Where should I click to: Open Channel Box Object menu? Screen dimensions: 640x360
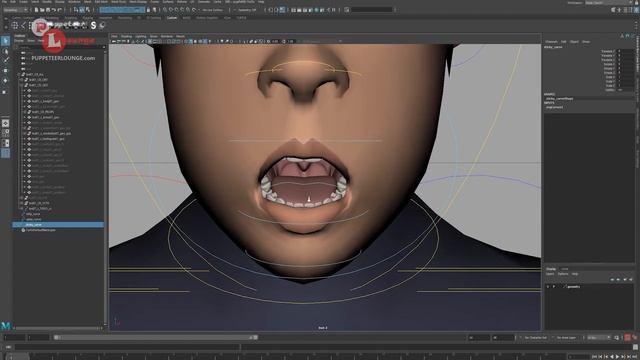(574, 42)
